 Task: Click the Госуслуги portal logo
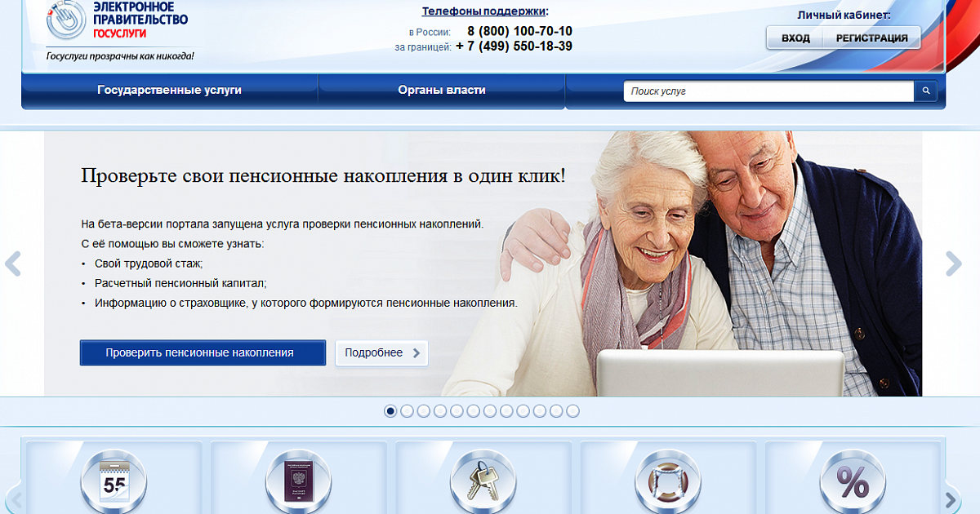(118, 24)
